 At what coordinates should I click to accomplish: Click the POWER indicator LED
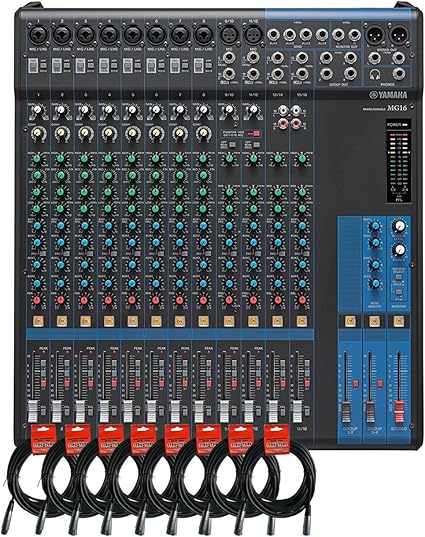tap(404, 125)
